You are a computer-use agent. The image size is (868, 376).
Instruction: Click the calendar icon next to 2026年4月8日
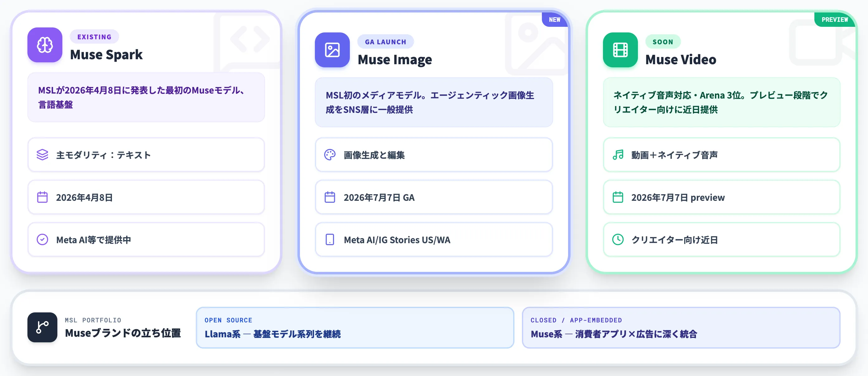42,197
